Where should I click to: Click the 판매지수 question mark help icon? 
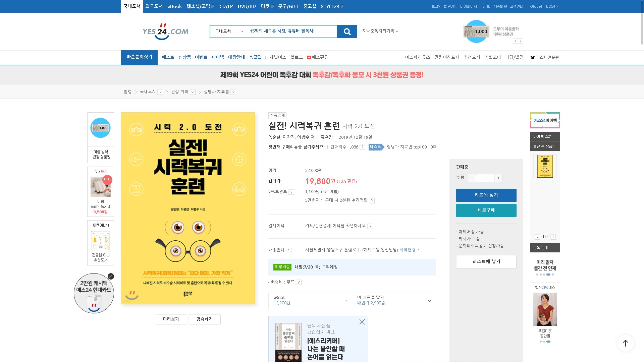pos(362,147)
